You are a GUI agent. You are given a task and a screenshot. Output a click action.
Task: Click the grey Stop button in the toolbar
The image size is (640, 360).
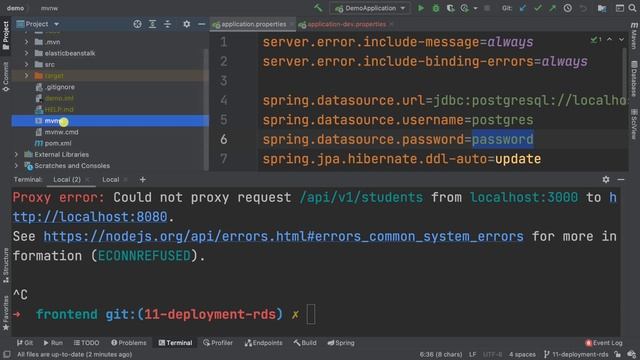(x=487, y=8)
